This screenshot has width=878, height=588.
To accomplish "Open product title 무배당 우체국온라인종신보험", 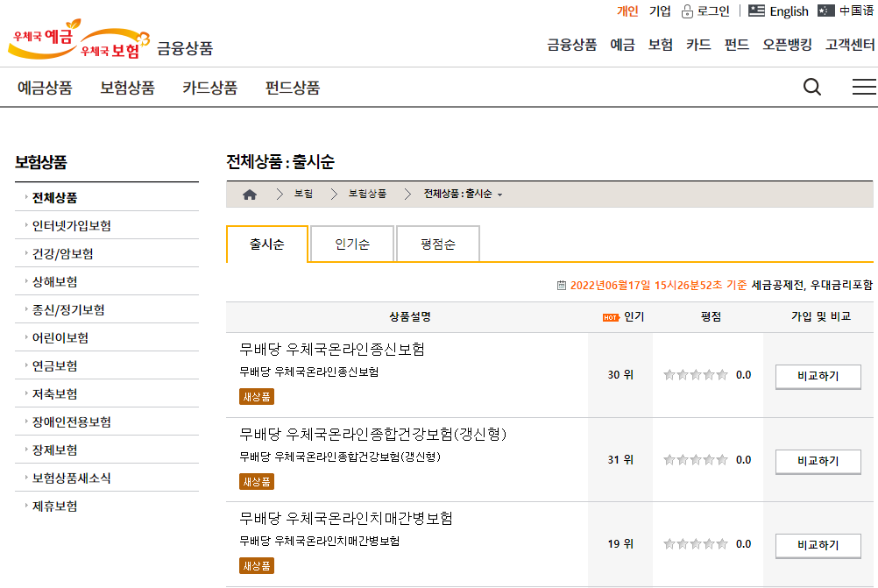I will click(x=332, y=350).
